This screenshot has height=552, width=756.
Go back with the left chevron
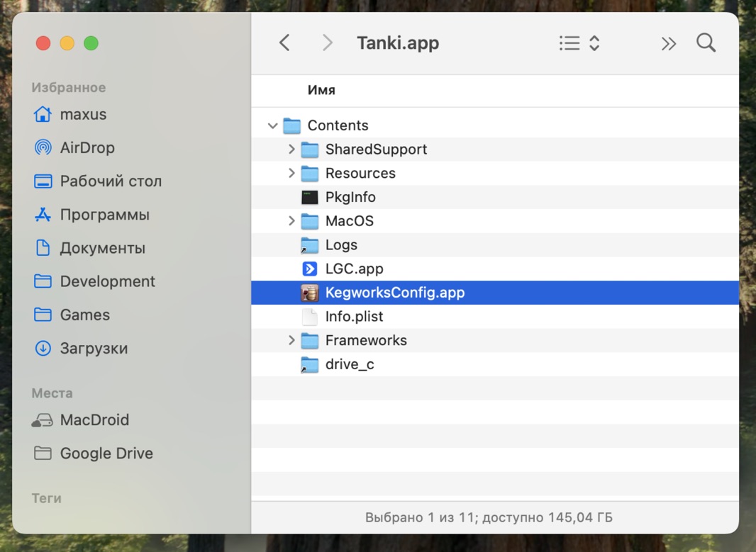284,43
